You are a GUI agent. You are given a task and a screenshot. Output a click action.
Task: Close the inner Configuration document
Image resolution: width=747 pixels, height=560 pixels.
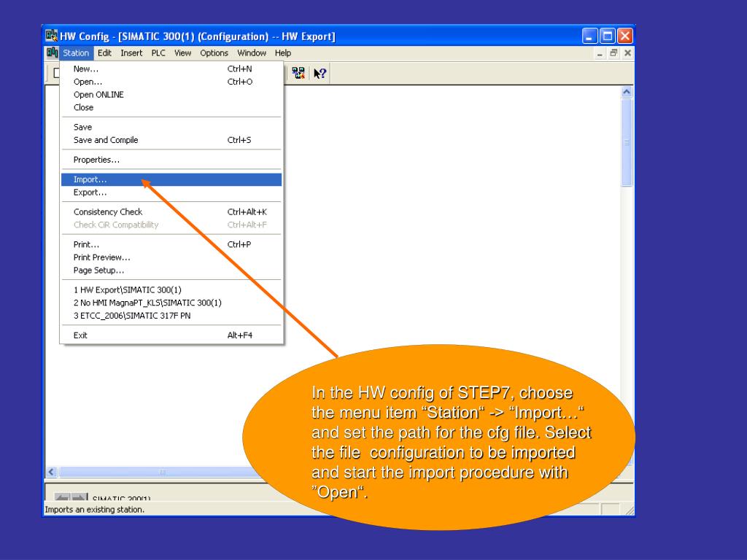click(x=627, y=52)
